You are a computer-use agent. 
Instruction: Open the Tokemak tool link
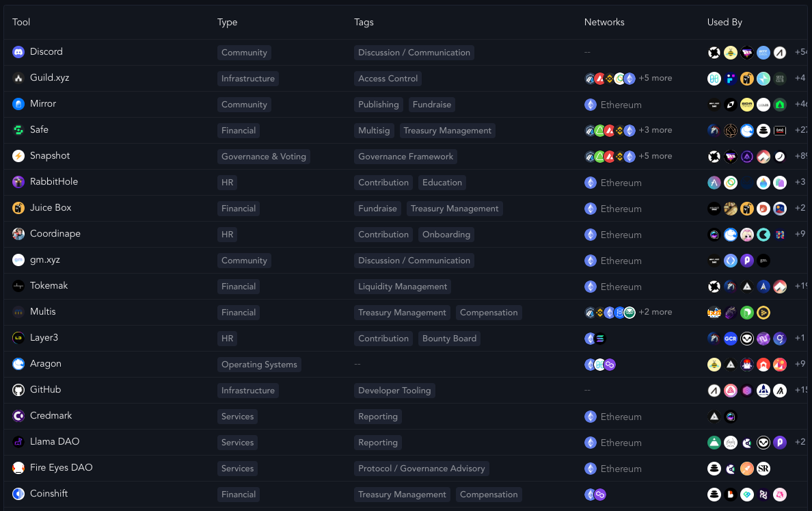(49, 285)
